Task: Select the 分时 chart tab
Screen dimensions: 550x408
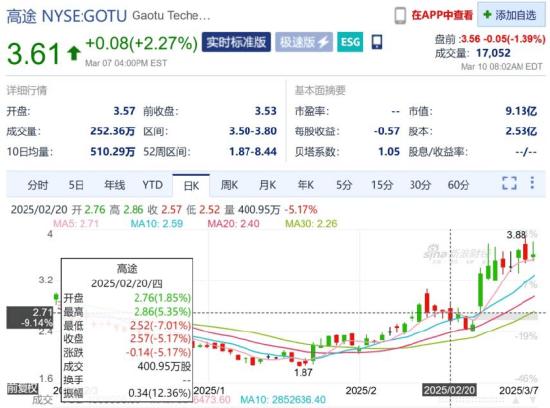Action: (x=38, y=185)
